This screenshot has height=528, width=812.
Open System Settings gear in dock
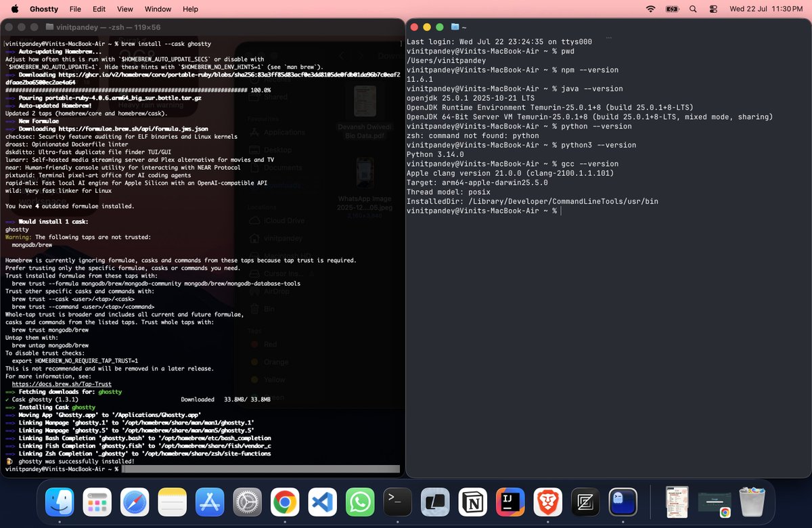pos(248,503)
